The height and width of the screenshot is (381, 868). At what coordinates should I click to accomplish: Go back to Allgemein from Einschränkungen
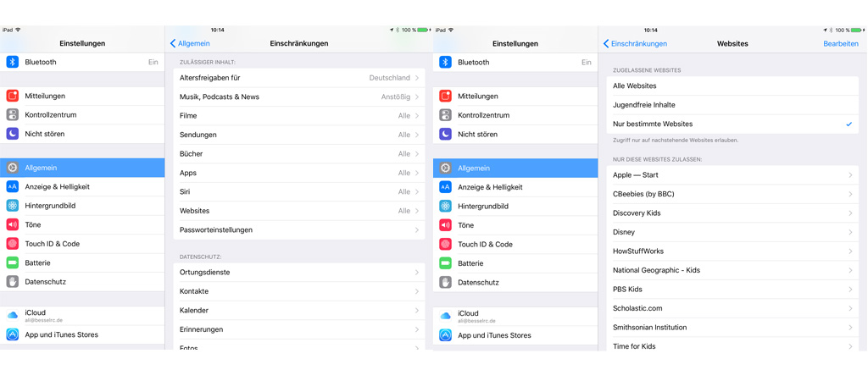coord(190,43)
